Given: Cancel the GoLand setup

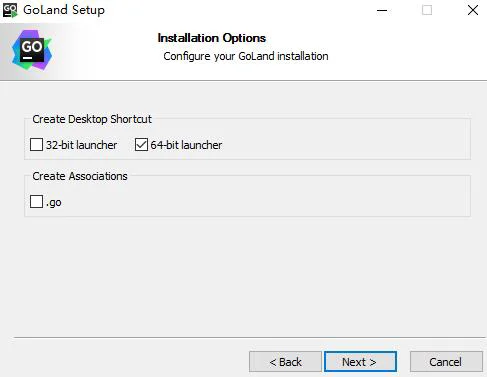Looking at the screenshot, I should pyautogui.click(x=446, y=362).
